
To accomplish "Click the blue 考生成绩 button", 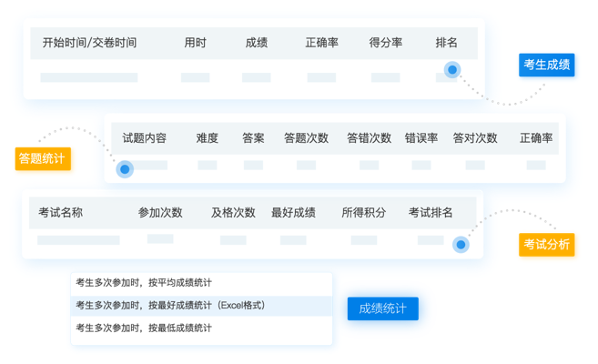I will (546, 65).
